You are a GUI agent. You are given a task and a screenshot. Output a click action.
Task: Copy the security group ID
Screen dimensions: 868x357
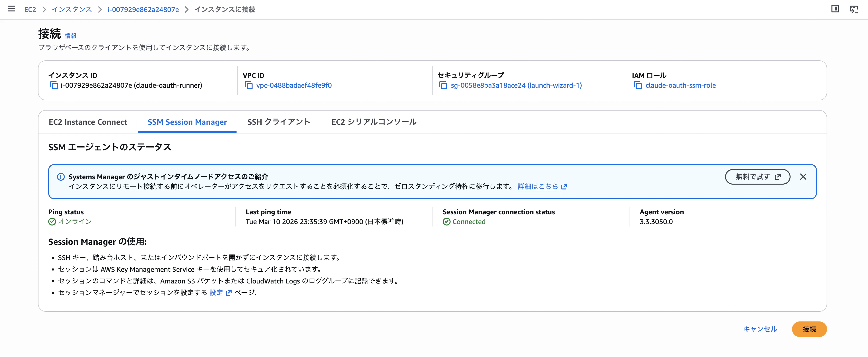pyautogui.click(x=443, y=85)
